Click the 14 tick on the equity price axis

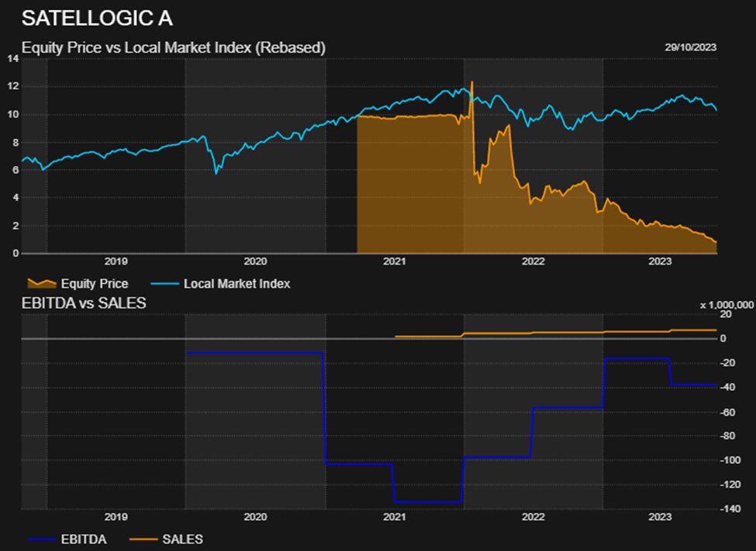click(13, 59)
